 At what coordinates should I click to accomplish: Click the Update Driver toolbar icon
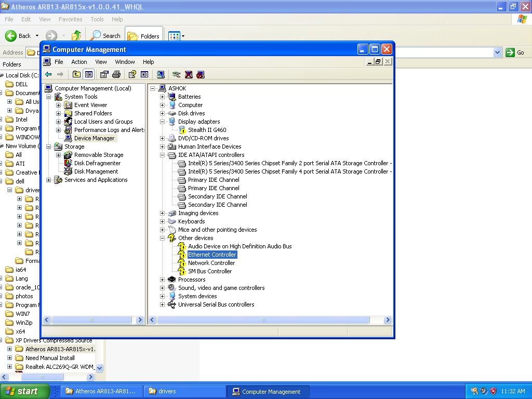pos(176,75)
